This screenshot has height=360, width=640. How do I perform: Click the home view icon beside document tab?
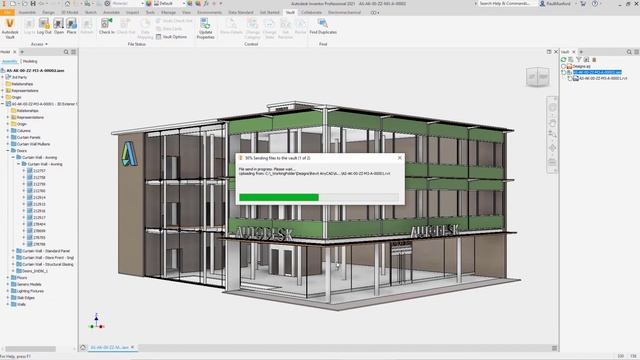(x=83, y=347)
